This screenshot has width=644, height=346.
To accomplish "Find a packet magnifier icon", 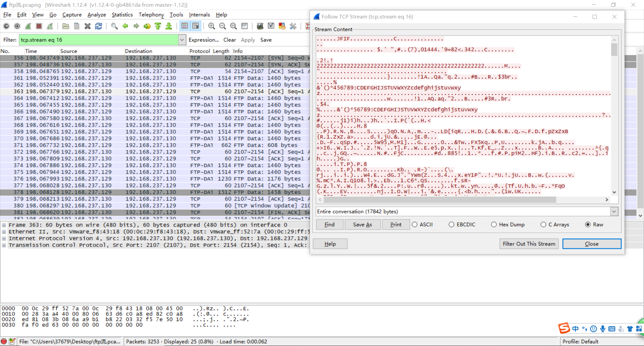I will (114, 26).
